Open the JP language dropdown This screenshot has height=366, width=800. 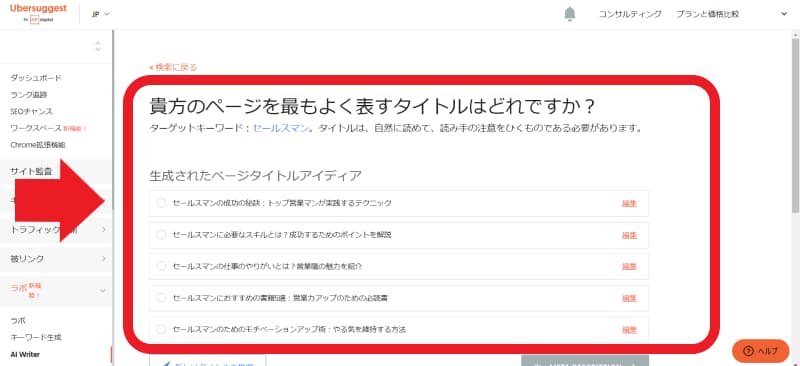point(101,14)
